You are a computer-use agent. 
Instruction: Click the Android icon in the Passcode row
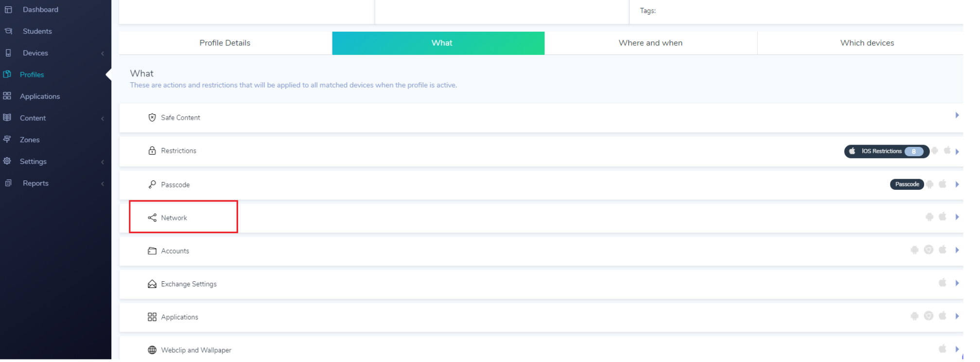coord(929,184)
